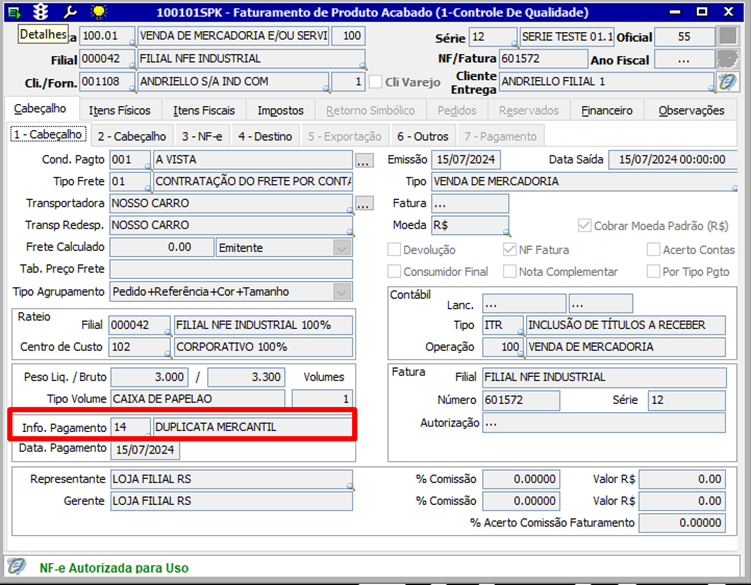This screenshot has width=751, height=585.
Task: Click the green window menu icon in title bar
Action: (x=14, y=12)
